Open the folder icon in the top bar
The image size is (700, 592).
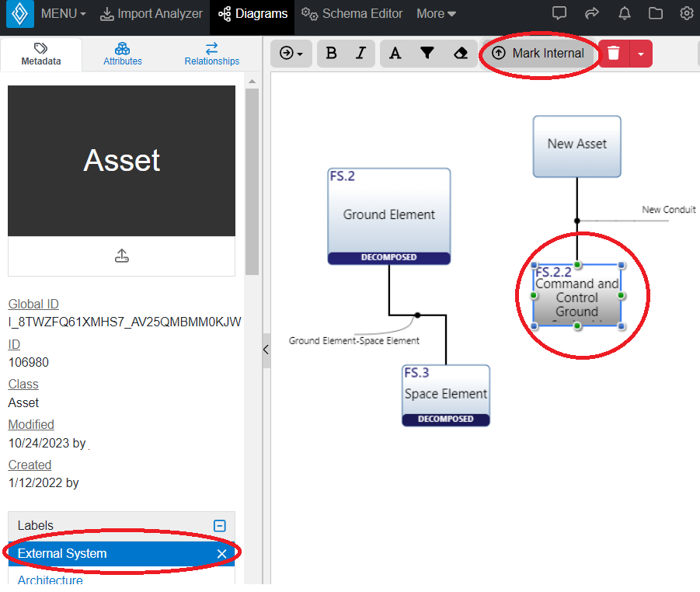656,13
